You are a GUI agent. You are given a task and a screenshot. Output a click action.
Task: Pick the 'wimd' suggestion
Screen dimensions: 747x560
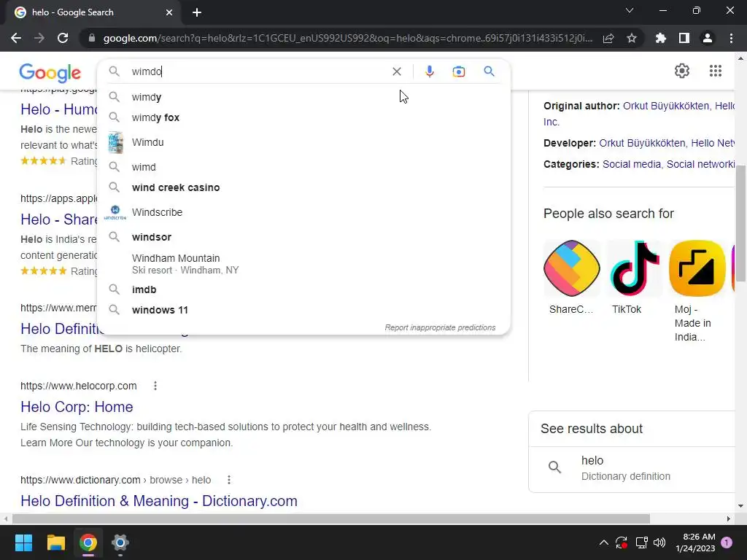point(303,167)
